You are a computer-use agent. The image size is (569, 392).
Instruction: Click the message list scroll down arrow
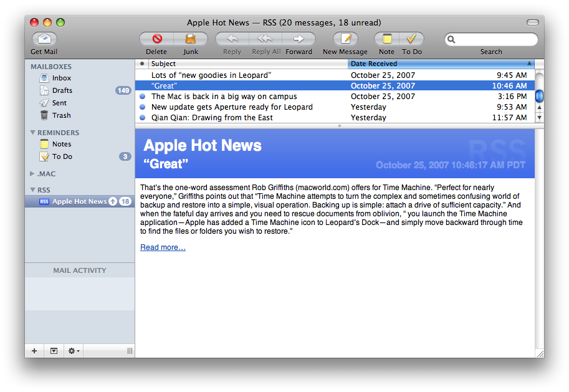pyautogui.click(x=540, y=117)
